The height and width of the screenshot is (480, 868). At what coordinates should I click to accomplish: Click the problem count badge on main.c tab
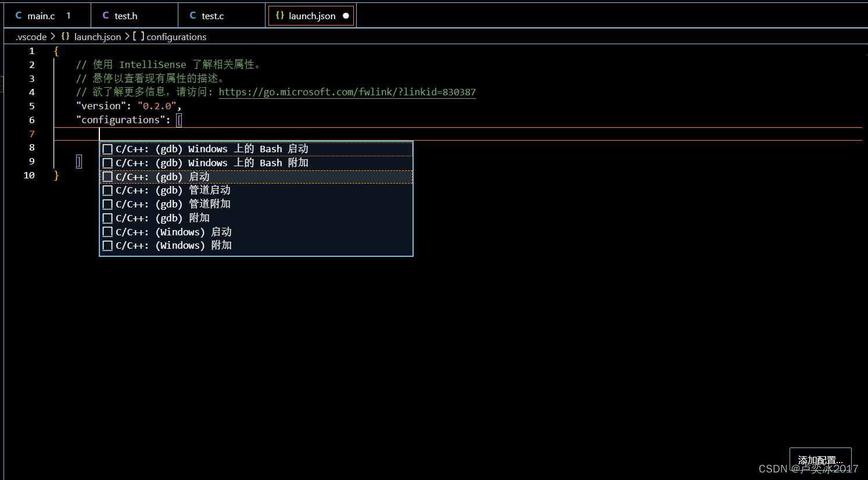coord(68,16)
